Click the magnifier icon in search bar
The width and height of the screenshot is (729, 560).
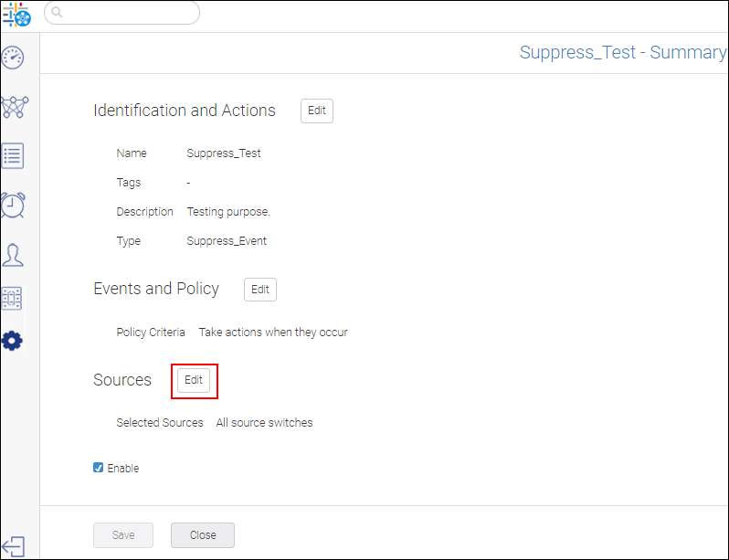pyautogui.click(x=57, y=13)
